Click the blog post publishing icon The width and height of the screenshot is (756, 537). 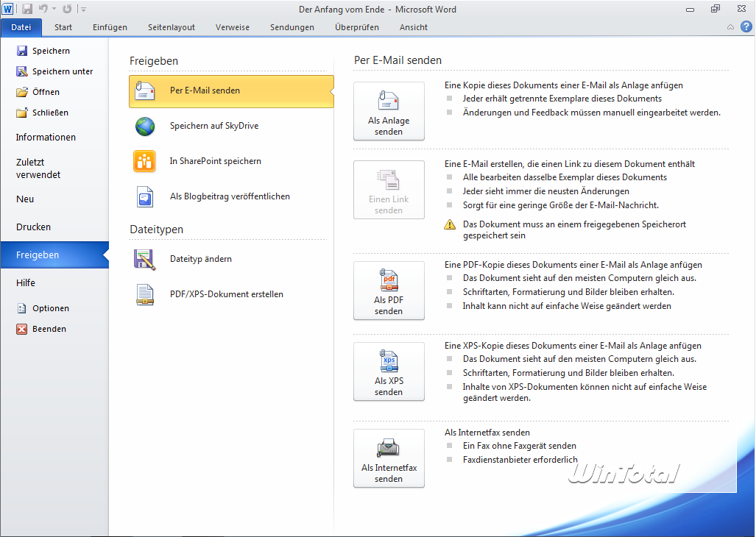(145, 196)
